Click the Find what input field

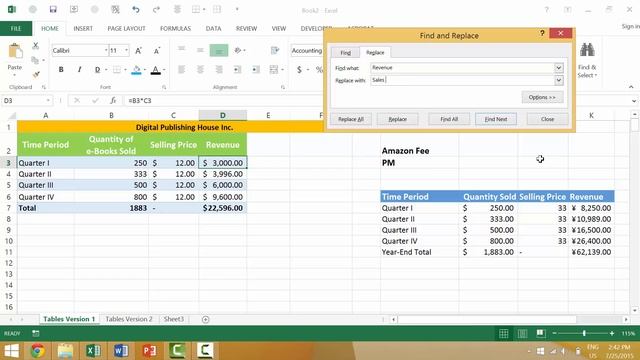point(462,68)
